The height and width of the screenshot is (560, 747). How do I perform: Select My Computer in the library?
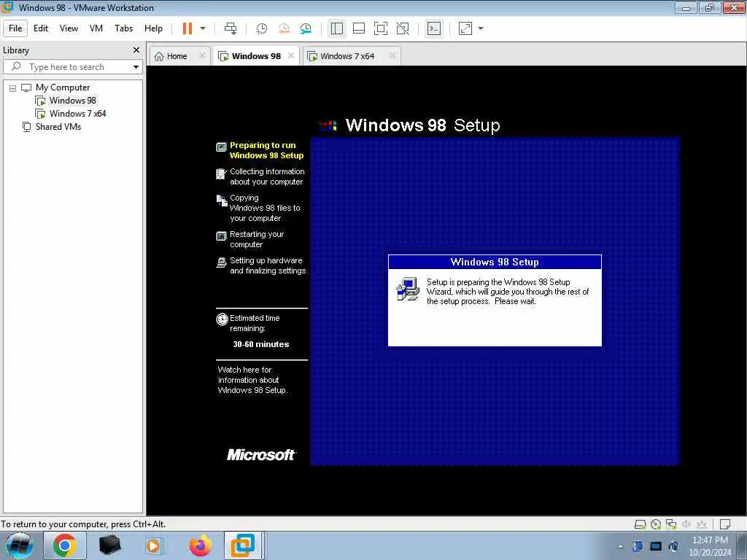[x=63, y=87]
